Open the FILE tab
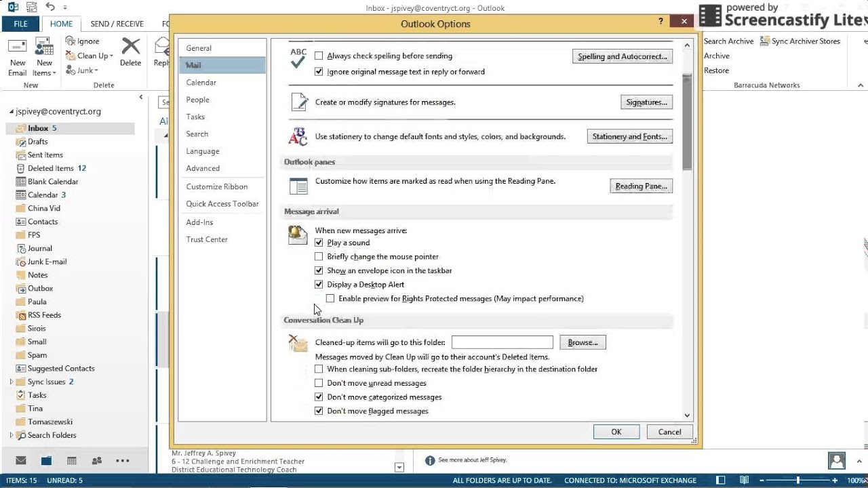 [x=21, y=24]
